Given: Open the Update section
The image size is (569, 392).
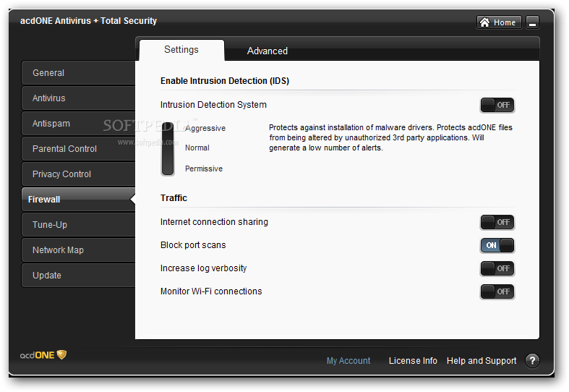Looking at the screenshot, I should pos(78,276).
